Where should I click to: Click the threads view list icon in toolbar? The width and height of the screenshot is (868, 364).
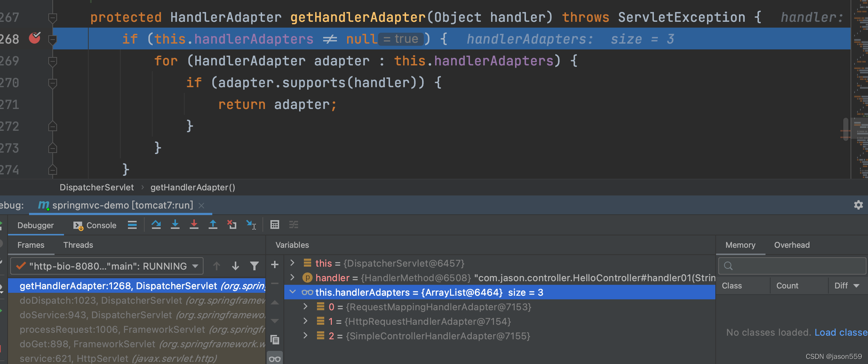[132, 225]
